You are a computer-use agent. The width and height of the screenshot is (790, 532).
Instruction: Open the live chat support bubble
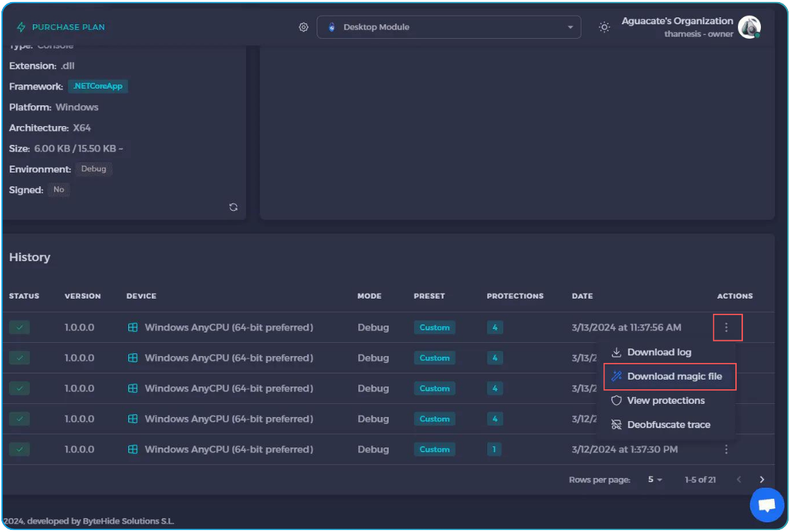click(766, 505)
